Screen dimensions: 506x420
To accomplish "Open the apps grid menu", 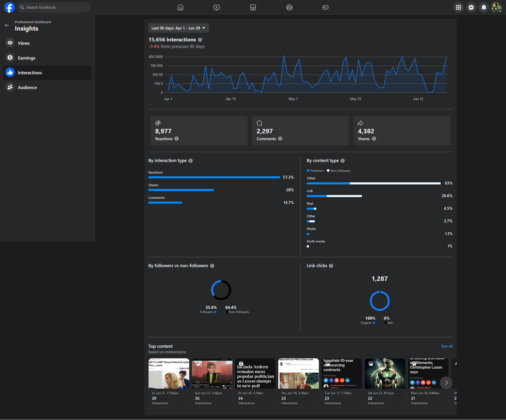I will pyautogui.click(x=459, y=7).
